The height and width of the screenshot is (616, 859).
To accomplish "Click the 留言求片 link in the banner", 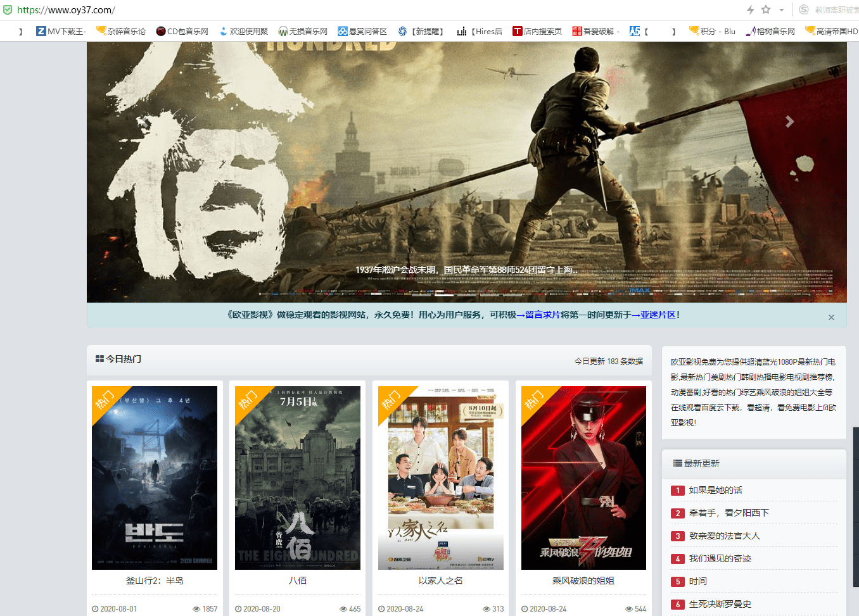I will pyautogui.click(x=542, y=315).
